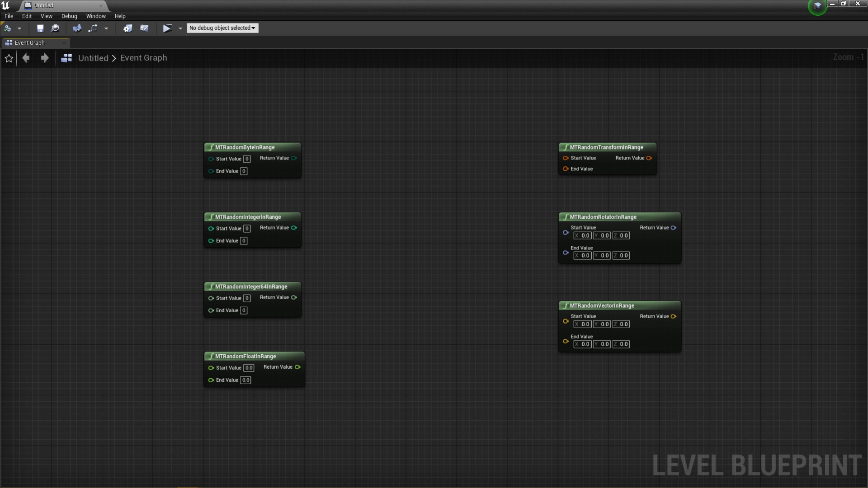Screen dimensions: 868x488
Task: Select the MTRandomFloatInRange node header
Action: tap(245, 356)
